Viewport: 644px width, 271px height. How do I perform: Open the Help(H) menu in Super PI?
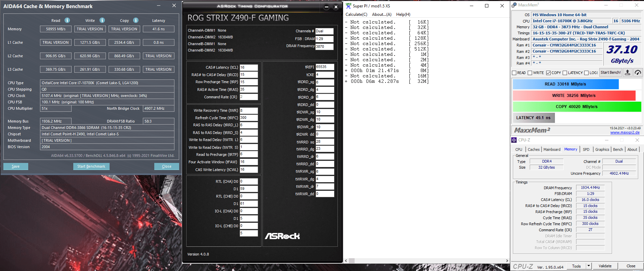click(x=403, y=14)
